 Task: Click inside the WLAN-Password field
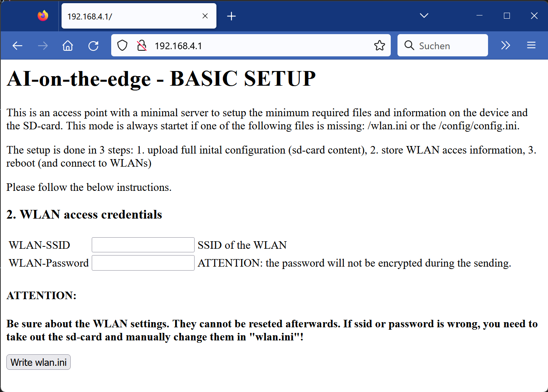tap(143, 263)
